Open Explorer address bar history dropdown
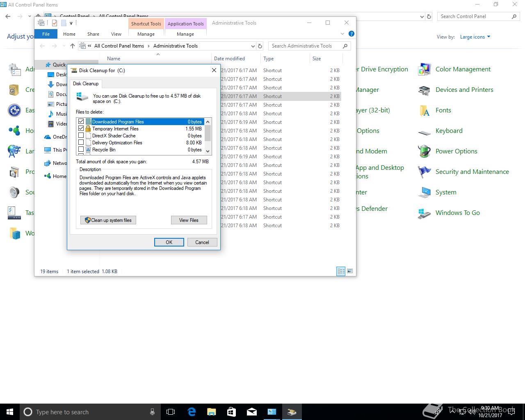This screenshot has height=420, width=525. (x=252, y=46)
